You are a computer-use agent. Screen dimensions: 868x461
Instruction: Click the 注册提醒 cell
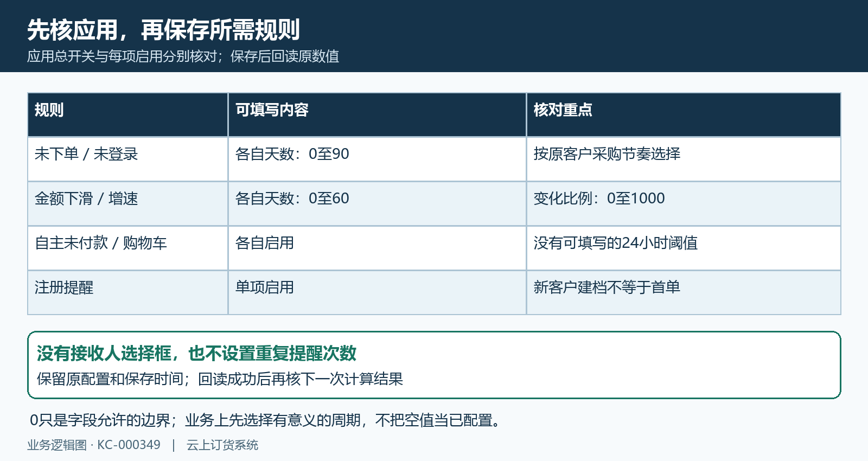click(127, 293)
